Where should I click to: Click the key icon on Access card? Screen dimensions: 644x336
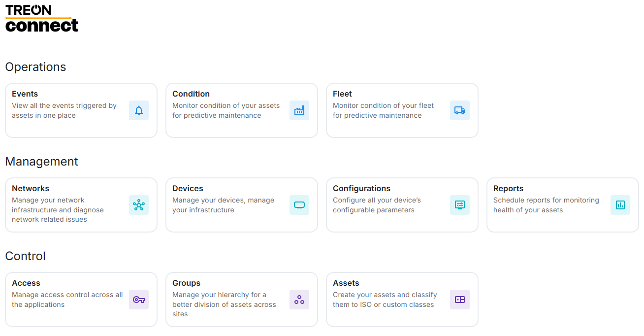click(x=139, y=300)
